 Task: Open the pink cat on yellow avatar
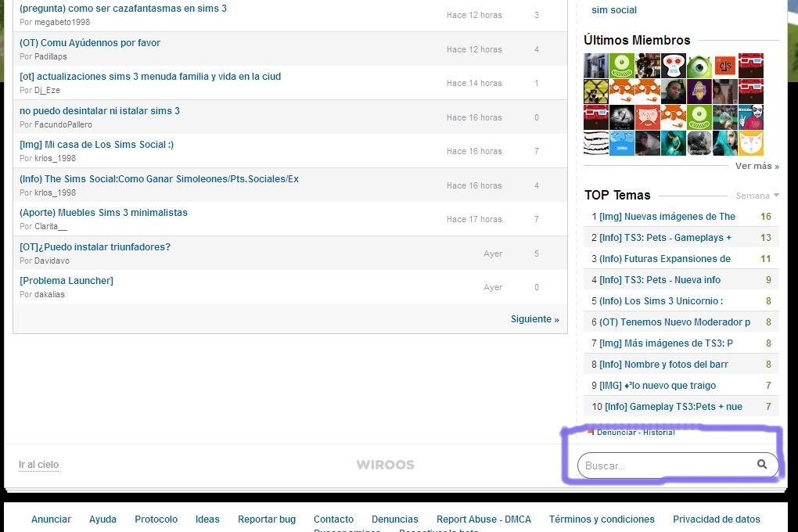pos(751,143)
